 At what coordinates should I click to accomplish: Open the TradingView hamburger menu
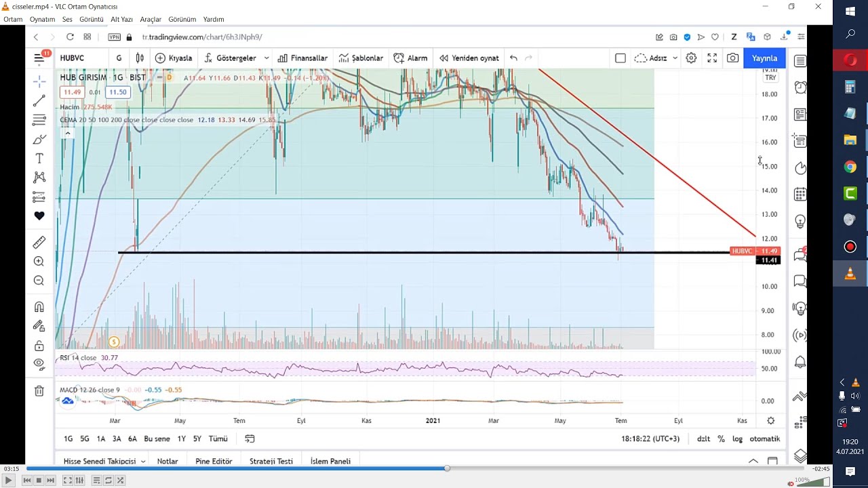(39, 58)
